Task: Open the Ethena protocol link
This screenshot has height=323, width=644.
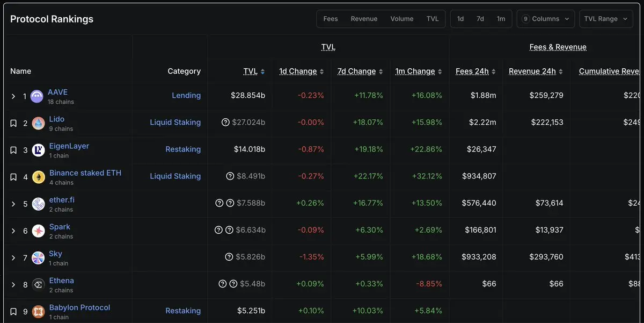Action: (62, 281)
